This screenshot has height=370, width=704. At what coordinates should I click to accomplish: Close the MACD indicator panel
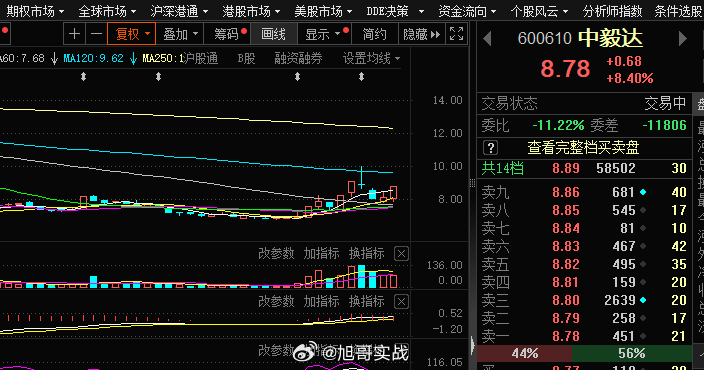click(401, 301)
